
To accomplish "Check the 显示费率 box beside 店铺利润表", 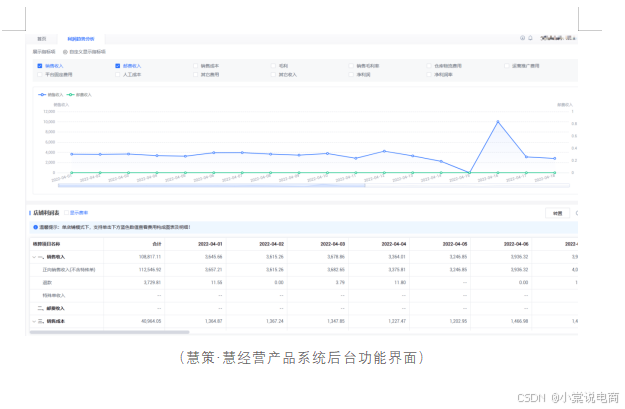I will [67, 213].
